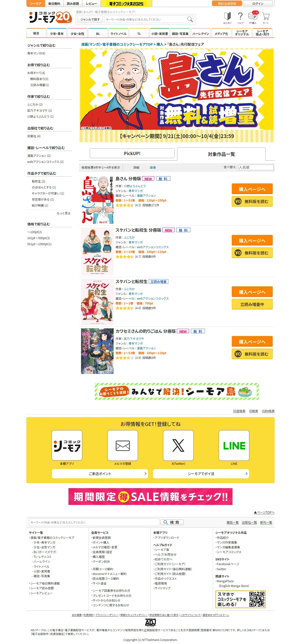Open the ジャンルで探す genre dropdown

(90, 19)
